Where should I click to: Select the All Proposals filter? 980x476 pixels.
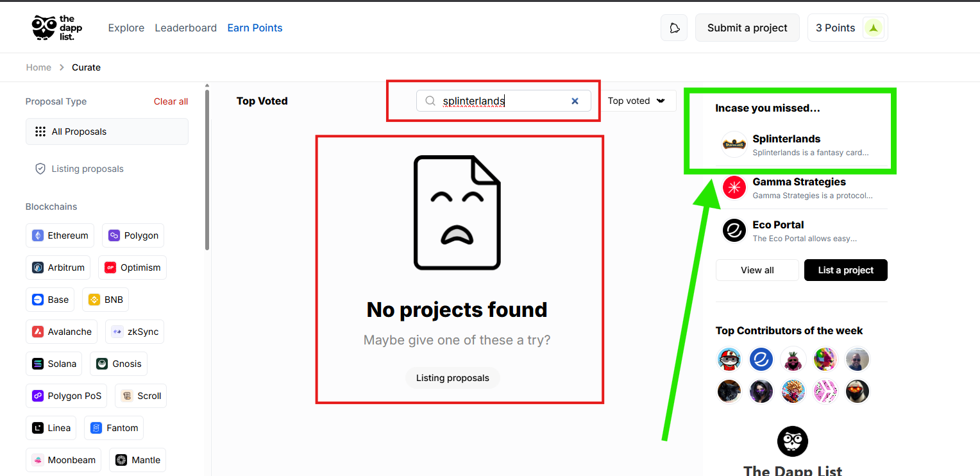(x=107, y=132)
